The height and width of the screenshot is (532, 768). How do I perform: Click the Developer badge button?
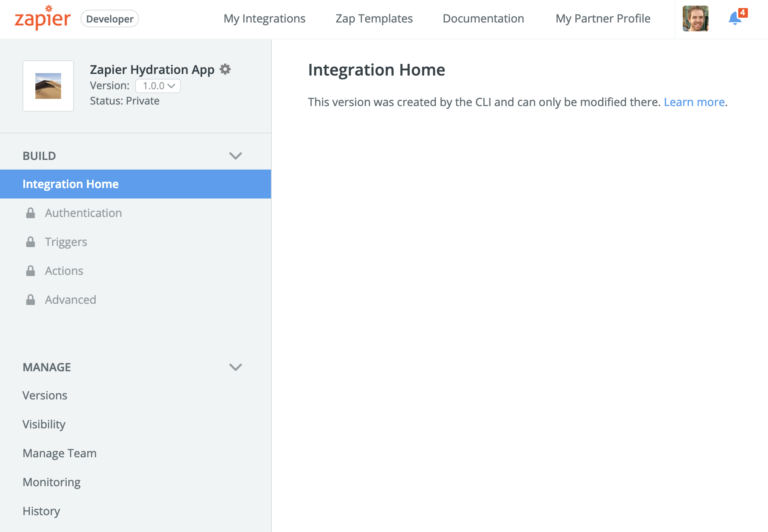pos(110,19)
